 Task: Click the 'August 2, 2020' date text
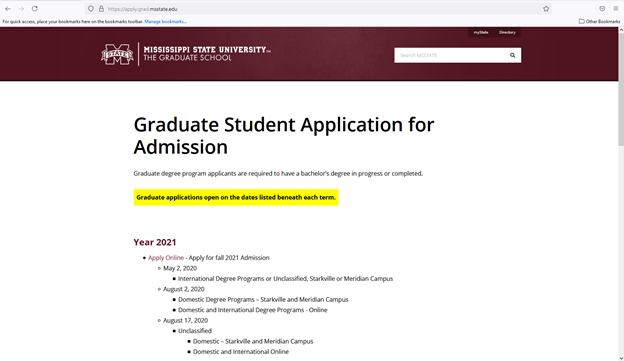(183, 289)
